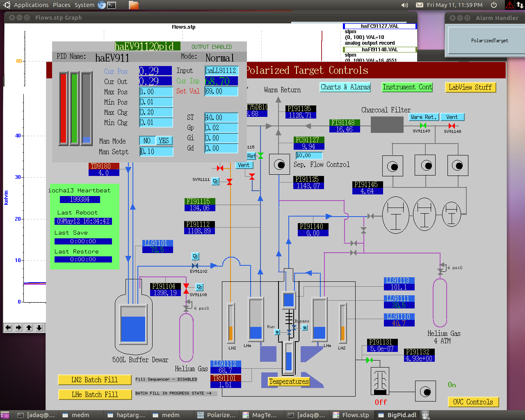Image resolution: width=525 pixels, height=420 pixels.
Task: Open the Places menu
Action: coord(62,5)
